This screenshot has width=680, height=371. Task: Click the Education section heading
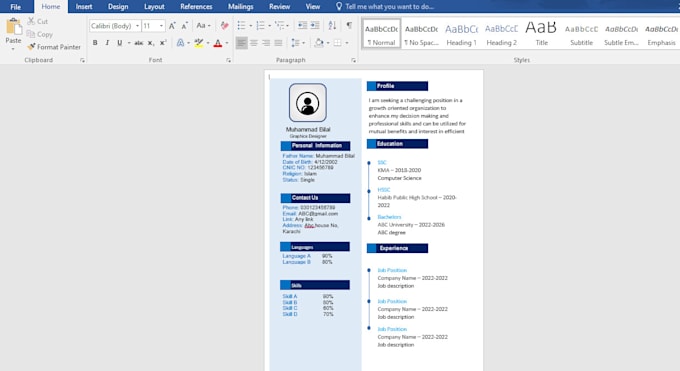click(x=397, y=144)
